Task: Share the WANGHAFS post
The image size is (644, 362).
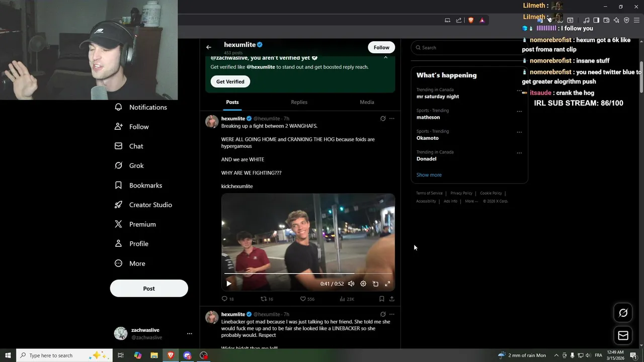Action: [x=392, y=299]
